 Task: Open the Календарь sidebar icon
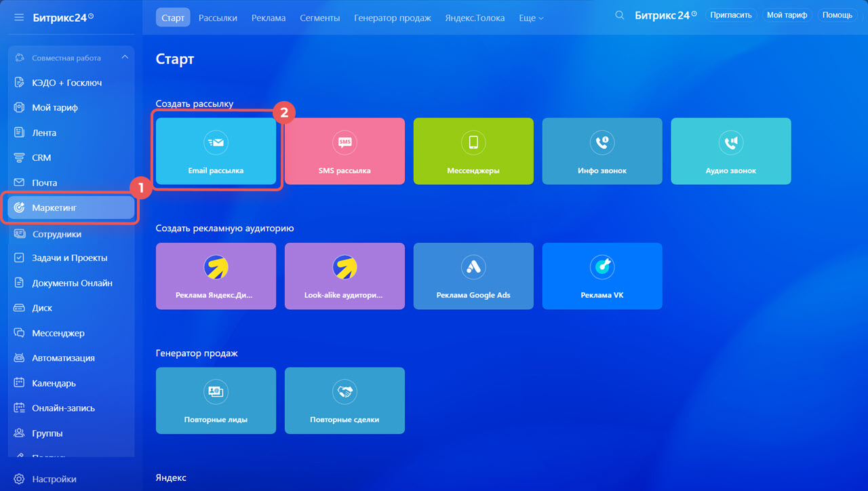point(19,383)
